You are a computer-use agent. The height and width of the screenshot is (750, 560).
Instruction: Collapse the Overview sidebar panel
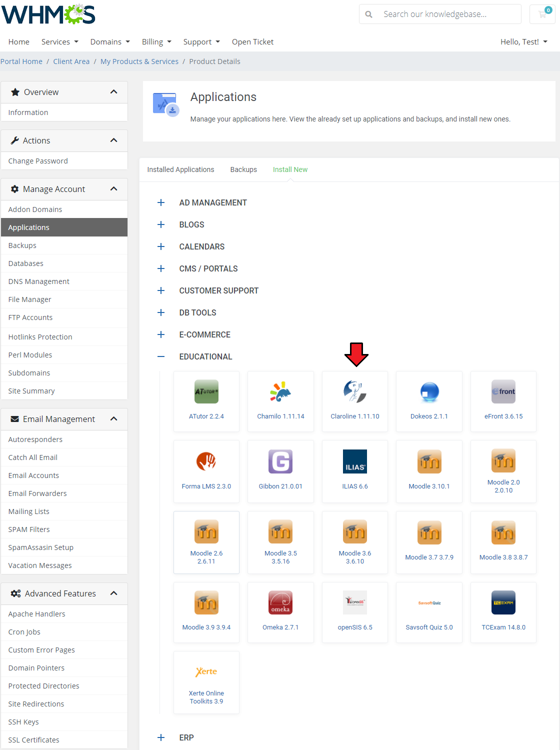point(113,92)
